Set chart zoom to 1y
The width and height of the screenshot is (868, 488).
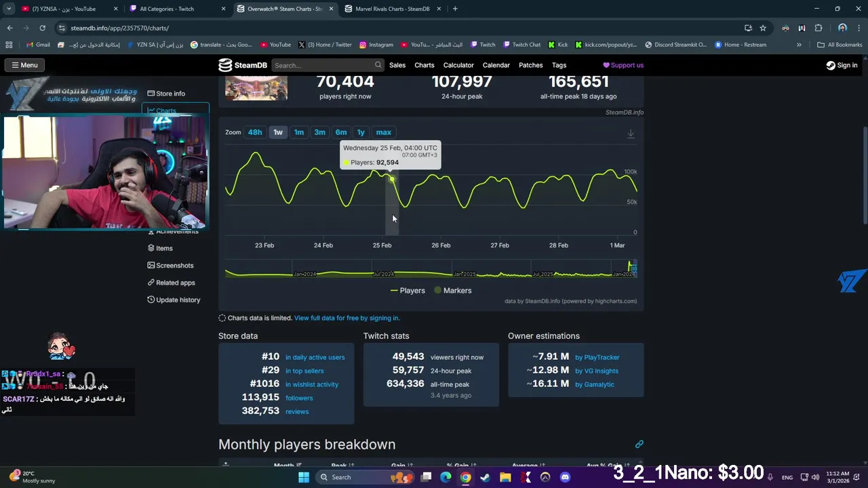(361, 132)
